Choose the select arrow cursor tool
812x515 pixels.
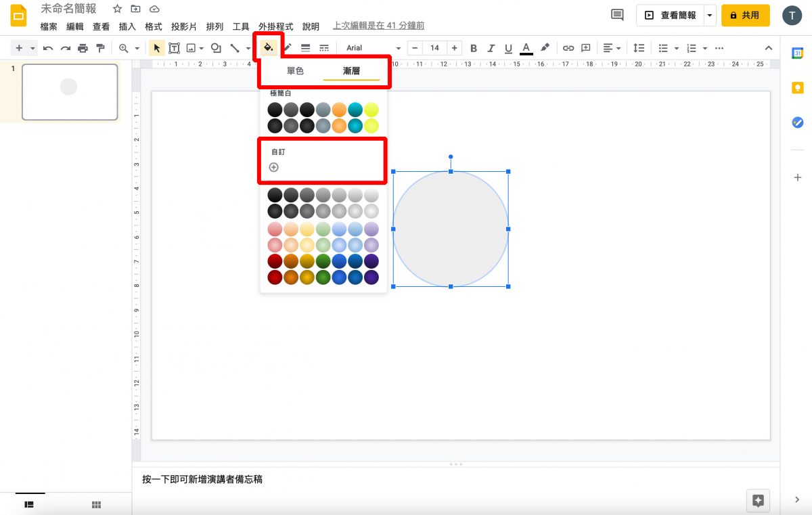157,48
